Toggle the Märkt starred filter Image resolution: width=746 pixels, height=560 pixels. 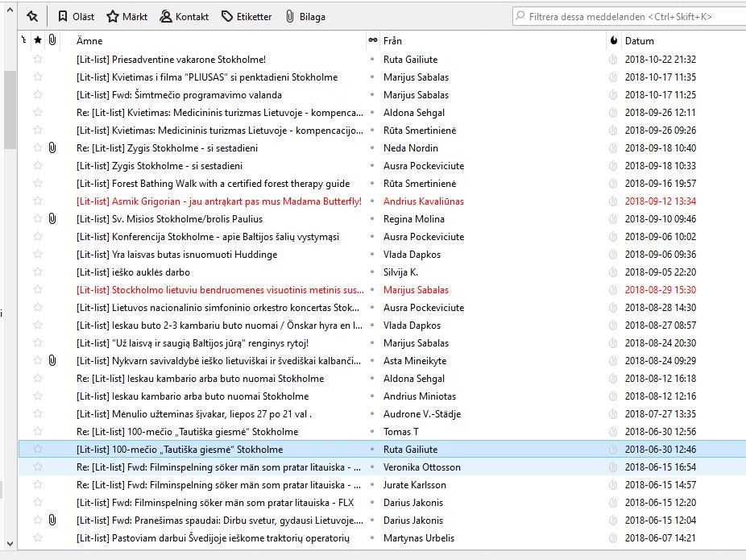coord(128,16)
